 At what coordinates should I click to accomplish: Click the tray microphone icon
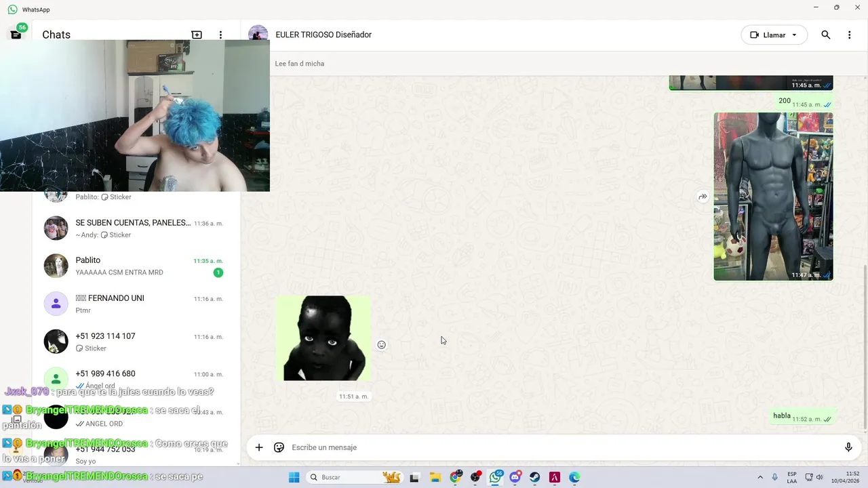(x=774, y=477)
